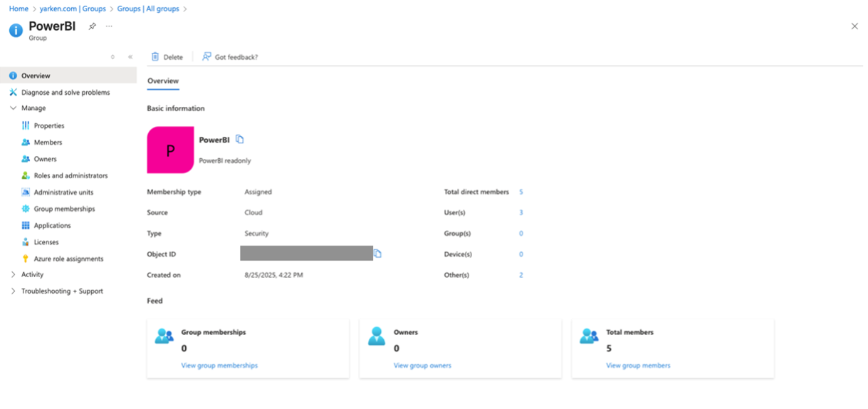The image size is (868, 409).
Task: Click View group memberships link
Action: [219, 366]
